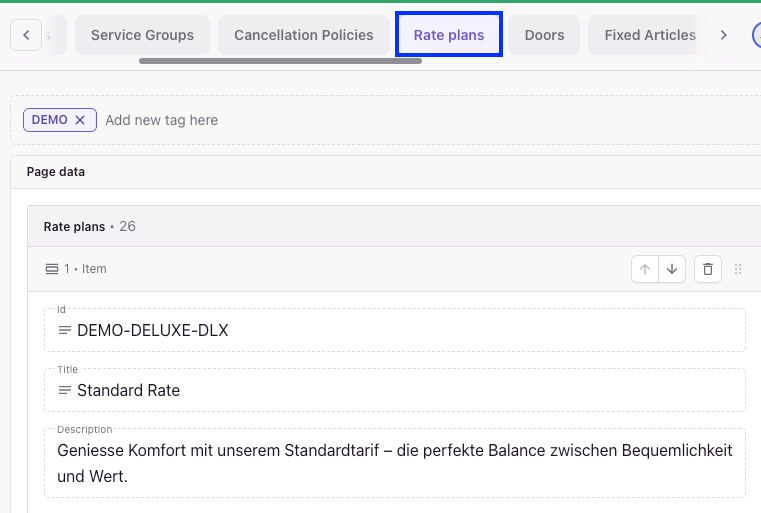Select the Rate plans tab
The height and width of the screenshot is (513, 761).
449,35
